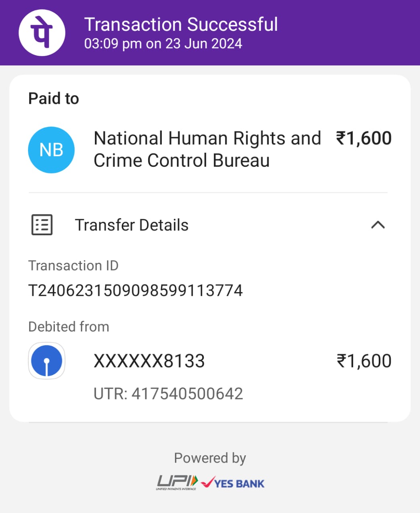Screen dimensions: 420x513
Task: Click the Debited from label
Action: 68,327
